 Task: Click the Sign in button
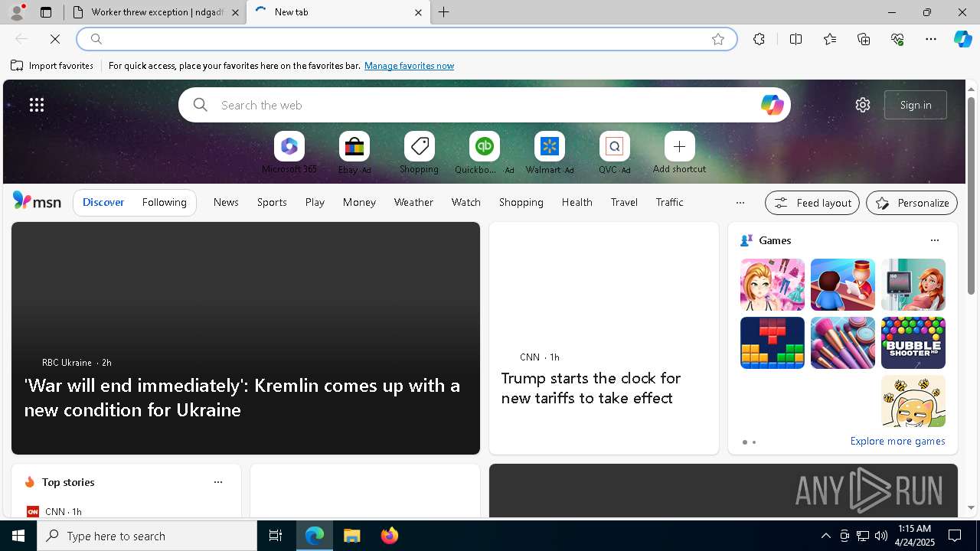pos(916,105)
